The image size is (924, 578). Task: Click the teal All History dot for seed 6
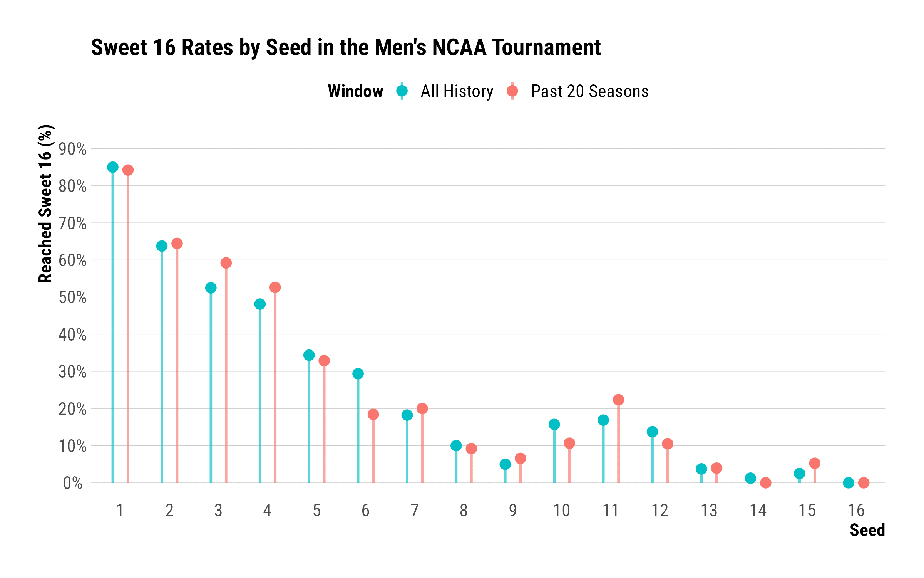coord(358,374)
